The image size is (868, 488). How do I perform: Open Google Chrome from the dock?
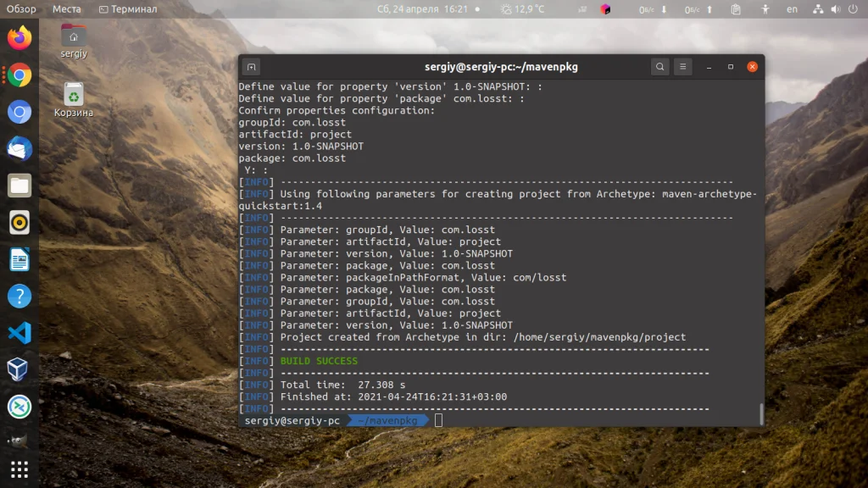pyautogui.click(x=19, y=75)
